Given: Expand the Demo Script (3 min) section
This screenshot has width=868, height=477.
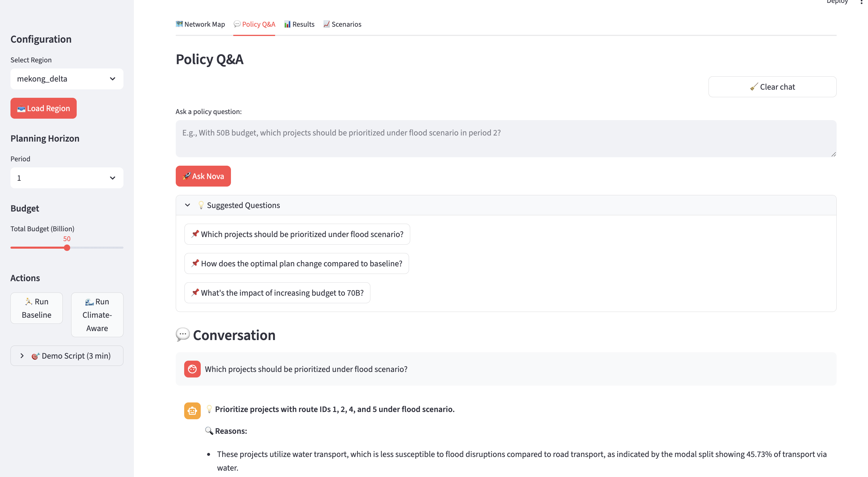Looking at the screenshot, I should coord(67,356).
